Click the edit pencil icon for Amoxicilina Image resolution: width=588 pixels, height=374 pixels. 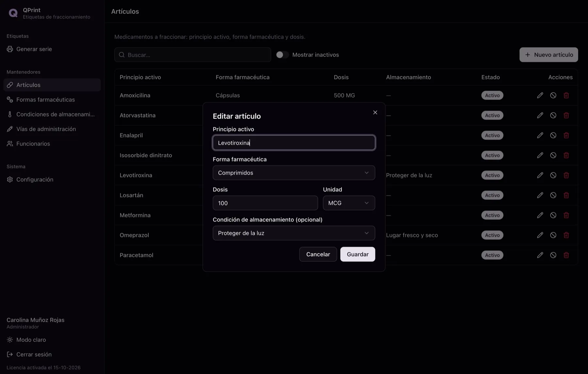(x=540, y=95)
